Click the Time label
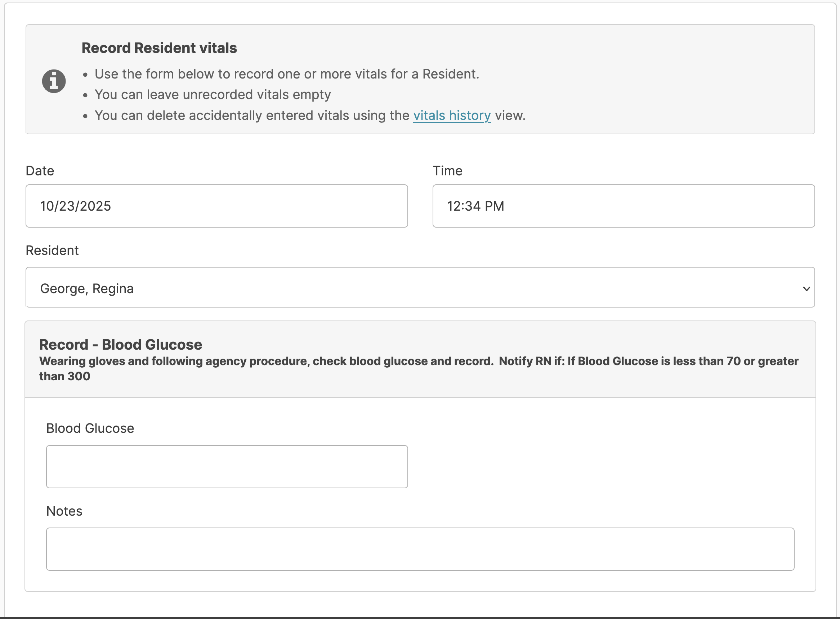Screen dimensions: 840x619 coord(447,171)
